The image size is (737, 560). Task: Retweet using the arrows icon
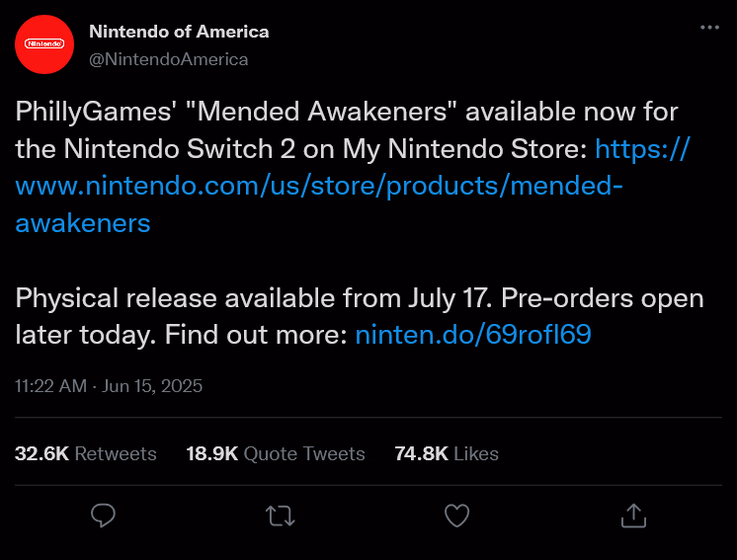(x=281, y=515)
